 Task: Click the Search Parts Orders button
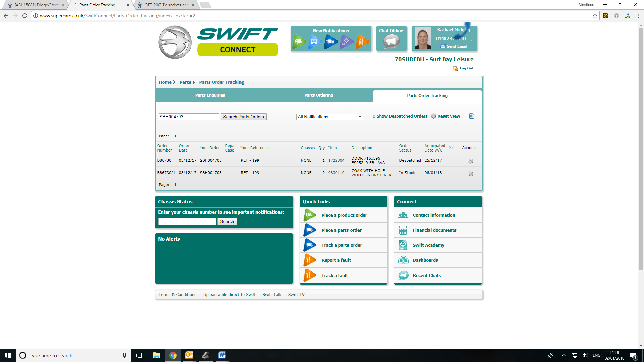pyautogui.click(x=244, y=117)
